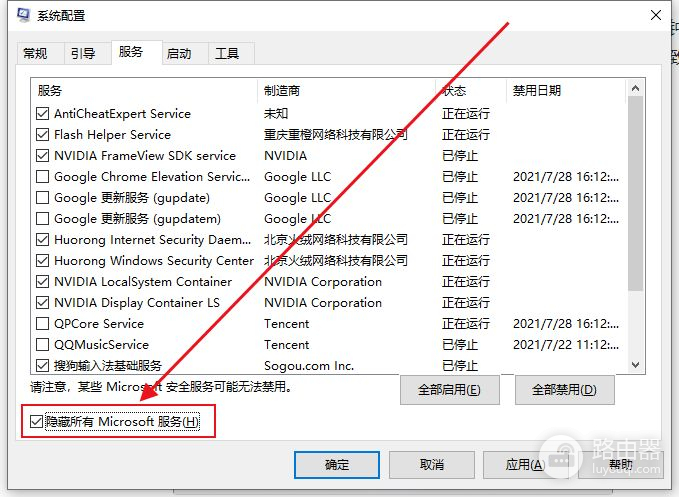Select QPCore Service row name
The width and height of the screenshot is (679, 497).
click(x=99, y=324)
